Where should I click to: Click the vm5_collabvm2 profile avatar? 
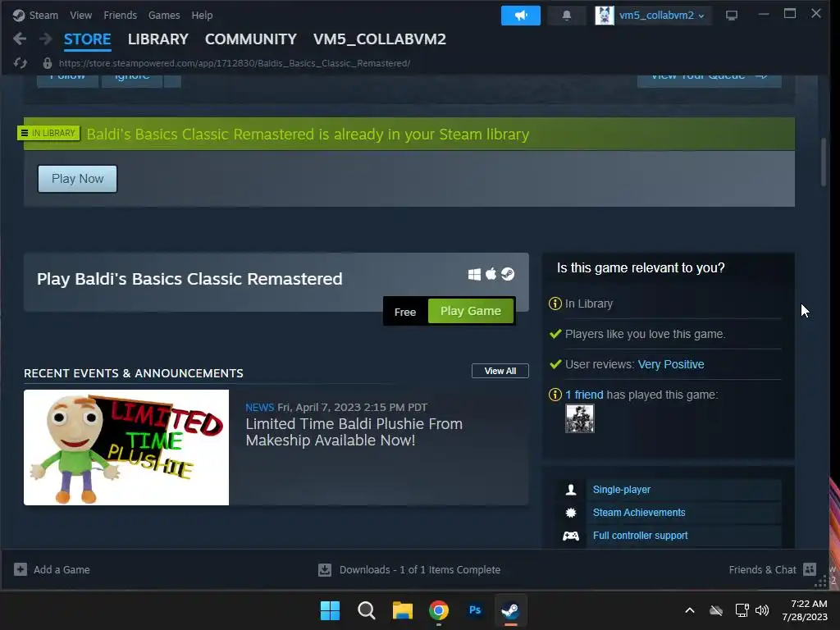pos(605,16)
